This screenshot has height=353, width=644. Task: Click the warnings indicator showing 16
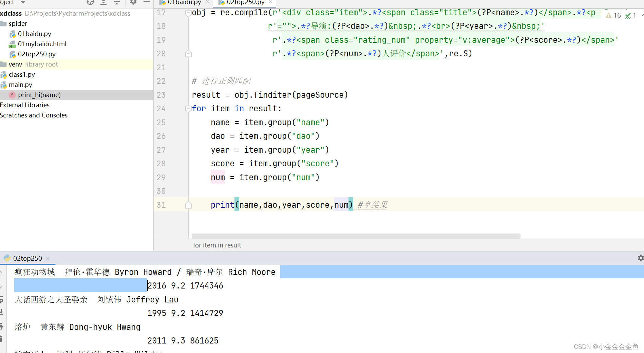pyautogui.click(x=613, y=15)
